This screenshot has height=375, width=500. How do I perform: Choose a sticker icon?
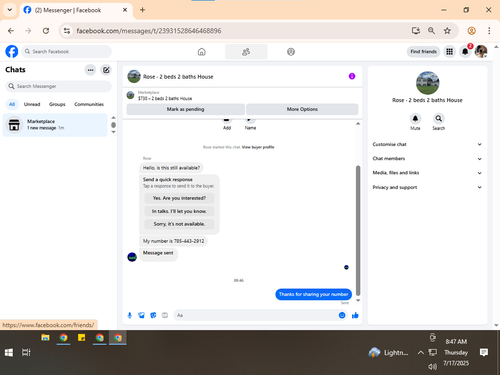[x=153, y=315]
